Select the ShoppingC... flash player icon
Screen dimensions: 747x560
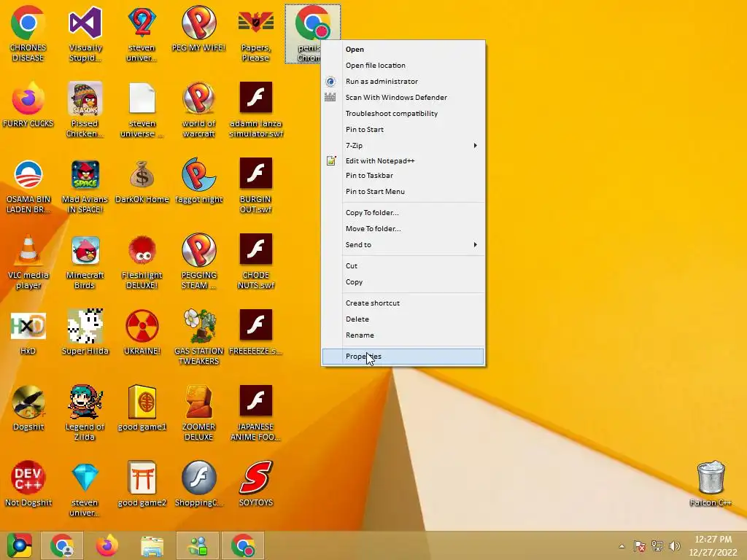[198, 484]
